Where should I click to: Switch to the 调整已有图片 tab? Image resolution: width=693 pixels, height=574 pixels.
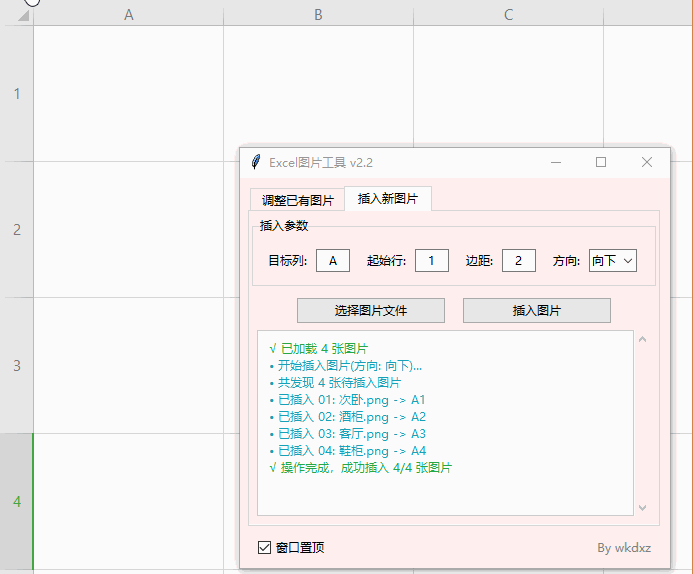(297, 200)
